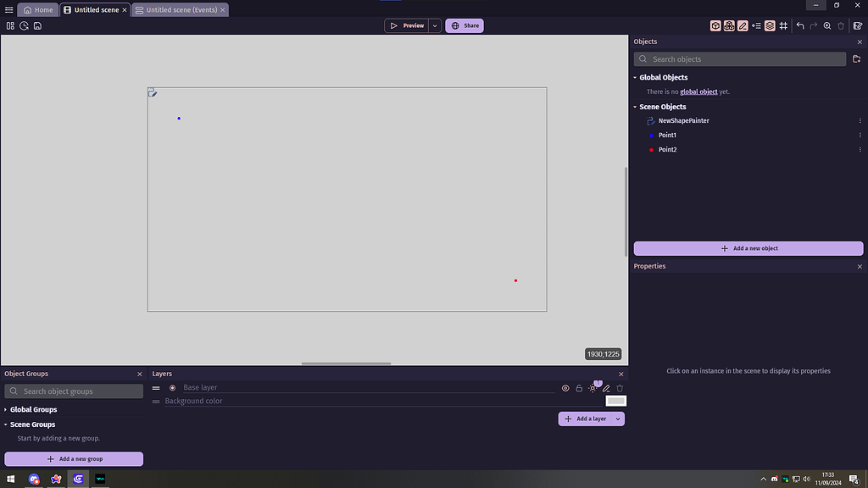Open the Background color swatch
868x488 pixels.
(x=615, y=401)
